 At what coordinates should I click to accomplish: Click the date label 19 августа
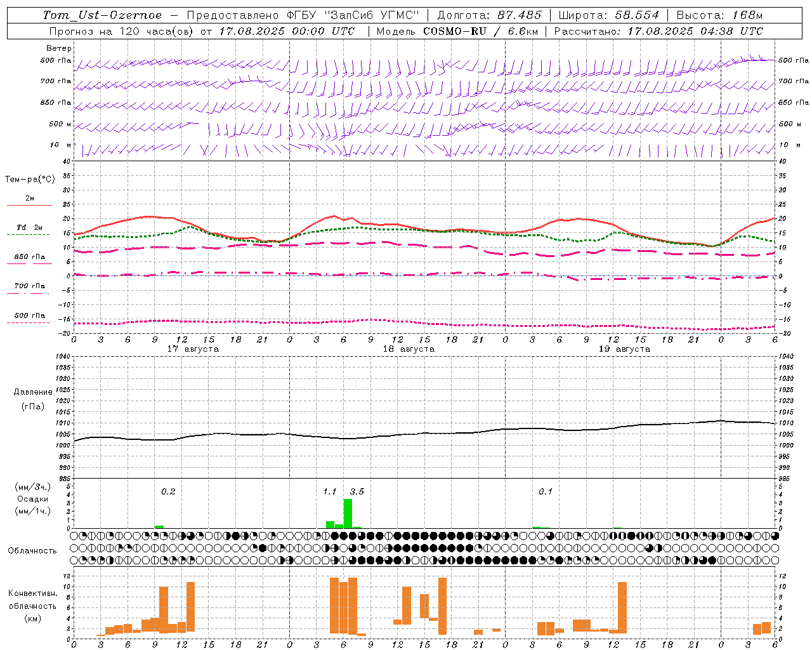[624, 349]
